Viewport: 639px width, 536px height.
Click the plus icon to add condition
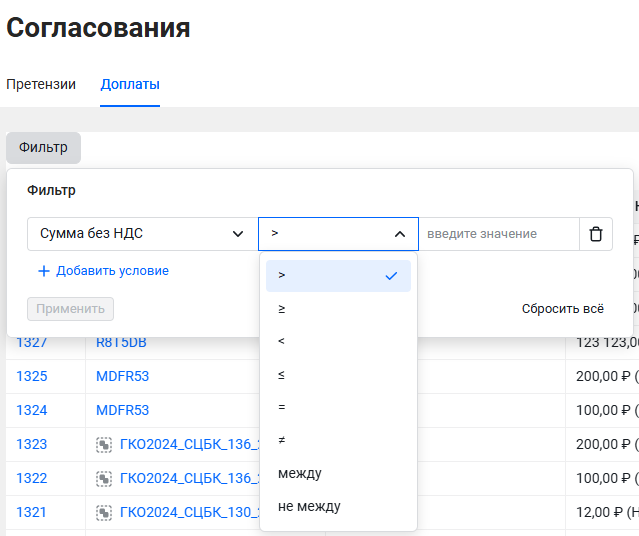[44, 271]
